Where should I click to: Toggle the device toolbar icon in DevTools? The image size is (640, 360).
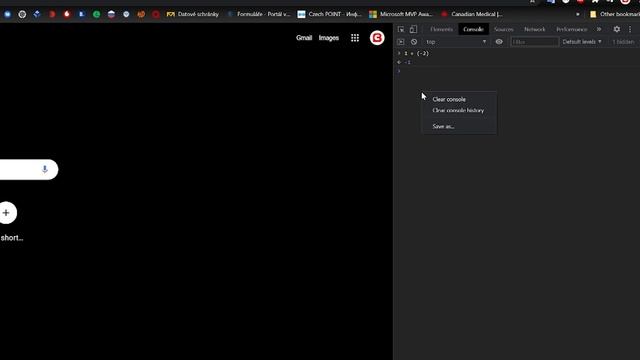point(413,29)
